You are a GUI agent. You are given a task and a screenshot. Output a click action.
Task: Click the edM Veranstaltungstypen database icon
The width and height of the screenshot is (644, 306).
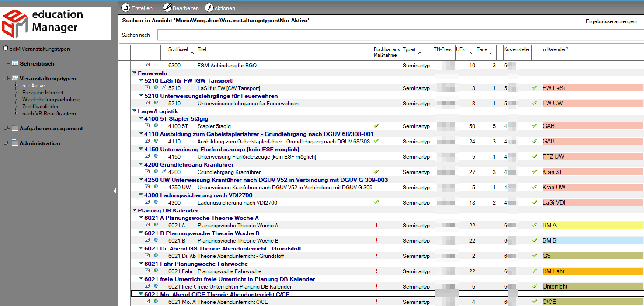point(6,49)
